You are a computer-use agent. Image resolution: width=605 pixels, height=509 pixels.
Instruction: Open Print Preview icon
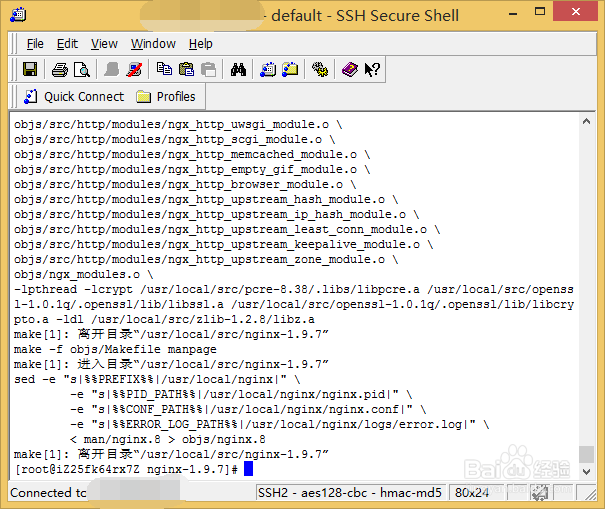coord(82,70)
